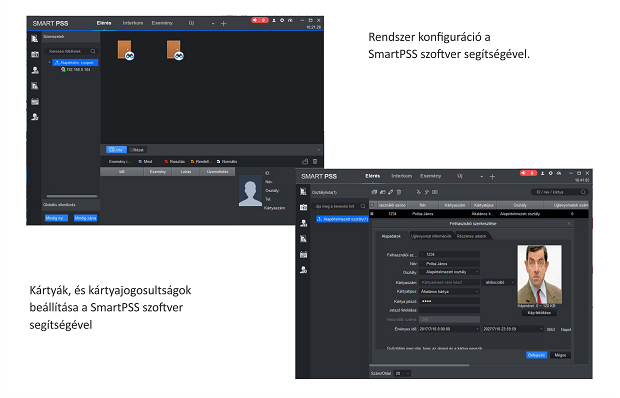Select the blue department entry in lower-right tree
The width and height of the screenshot is (620, 398).
click(x=342, y=219)
